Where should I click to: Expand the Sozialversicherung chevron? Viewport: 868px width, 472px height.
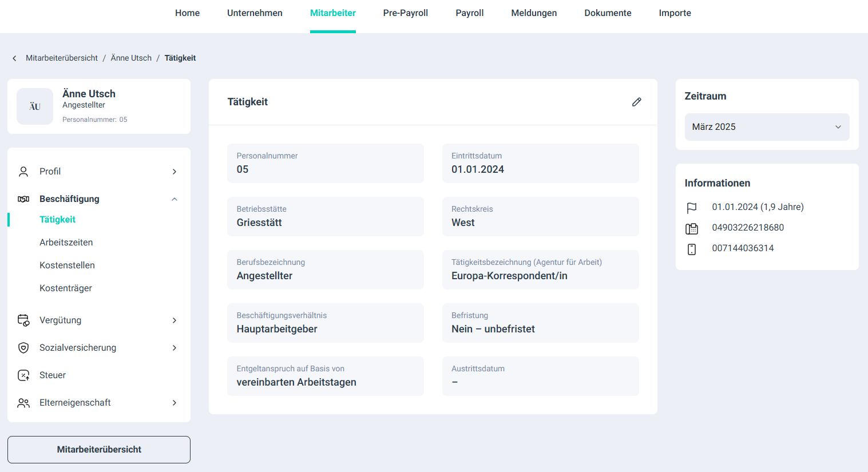pos(175,348)
